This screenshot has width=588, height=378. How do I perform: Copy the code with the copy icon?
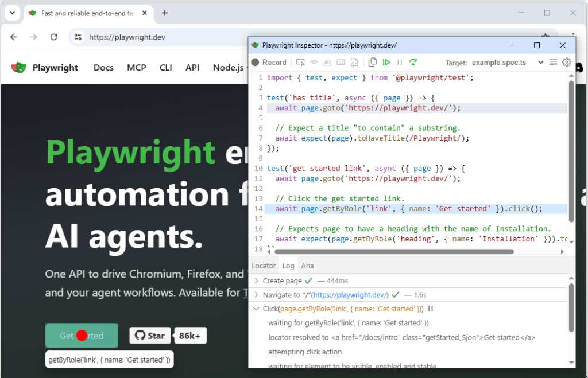(x=372, y=62)
